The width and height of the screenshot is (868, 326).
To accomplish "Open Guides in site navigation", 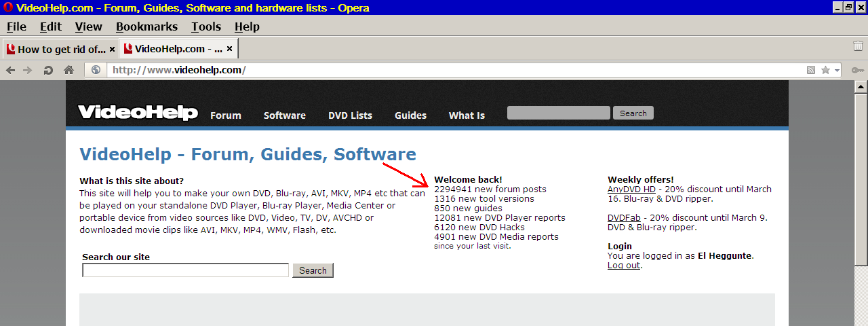I will tap(410, 115).
